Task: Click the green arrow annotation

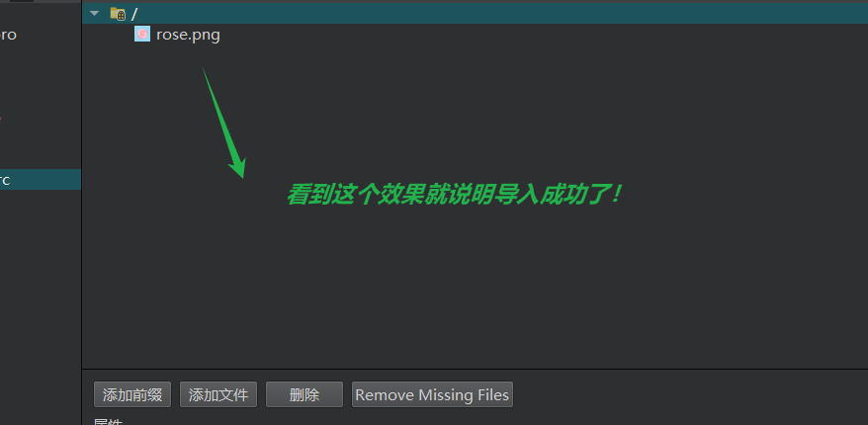Action: click(x=223, y=123)
